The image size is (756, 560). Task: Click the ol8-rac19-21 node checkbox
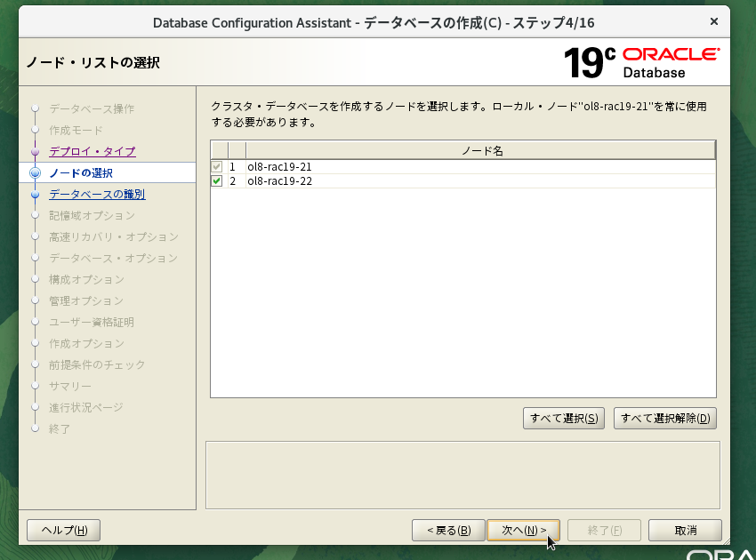[217, 167]
